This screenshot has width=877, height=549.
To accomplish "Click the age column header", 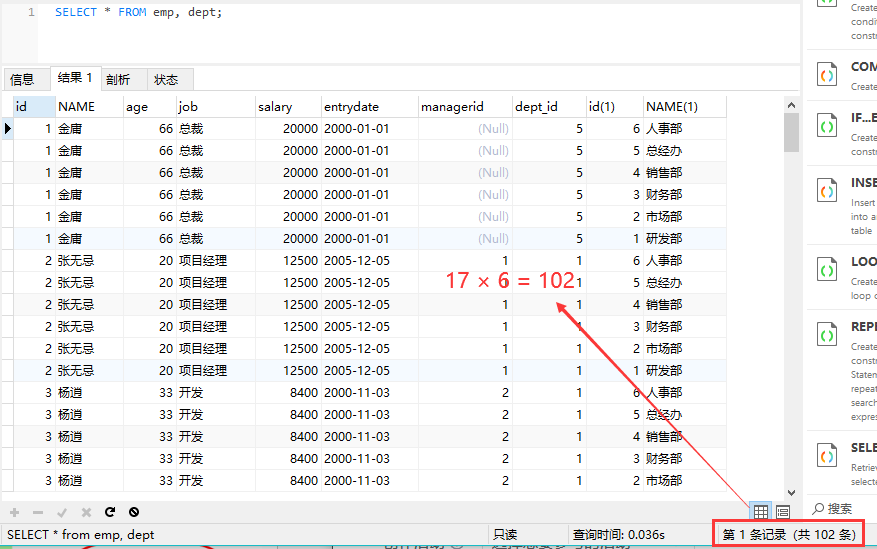I will click(149, 106).
